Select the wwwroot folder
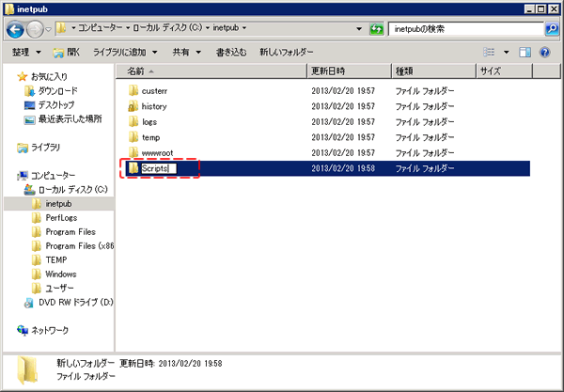 pyautogui.click(x=156, y=152)
